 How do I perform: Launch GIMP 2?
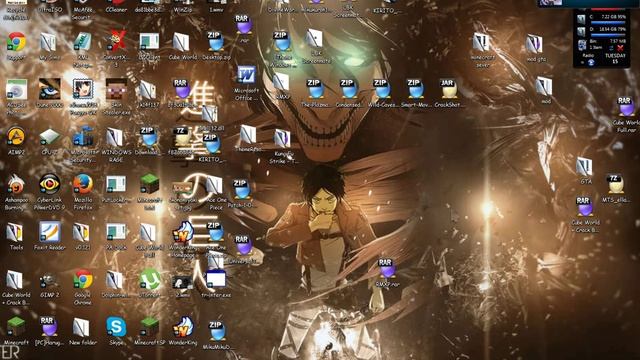point(49,280)
